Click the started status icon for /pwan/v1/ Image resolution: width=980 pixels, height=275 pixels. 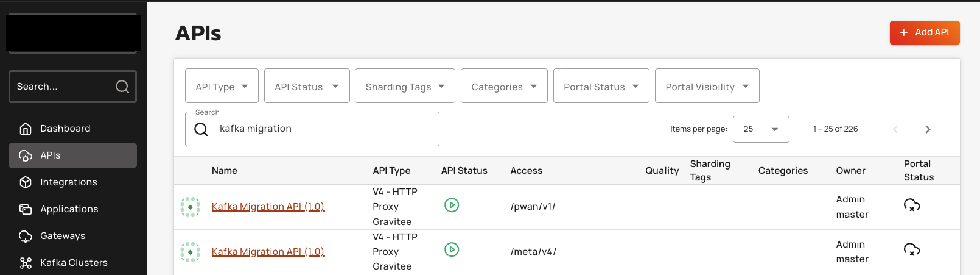point(452,205)
